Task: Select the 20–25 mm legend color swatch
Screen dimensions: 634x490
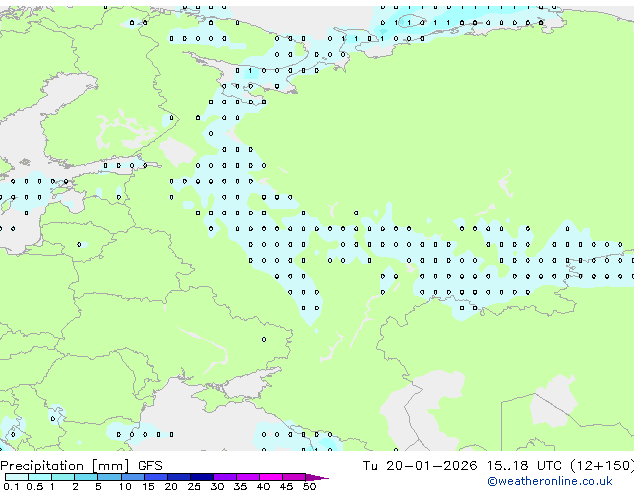Action: coord(178,477)
